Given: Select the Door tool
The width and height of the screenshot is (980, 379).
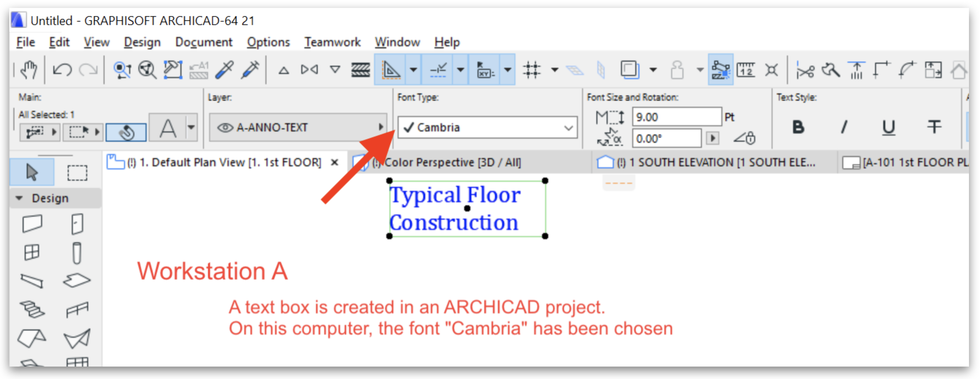Looking at the screenshot, I should [77, 224].
